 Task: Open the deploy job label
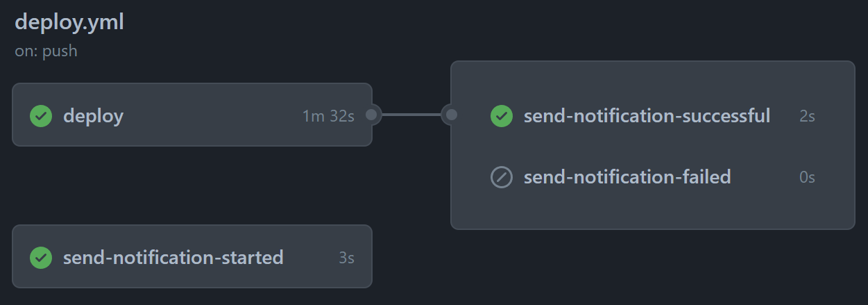[93, 115]
